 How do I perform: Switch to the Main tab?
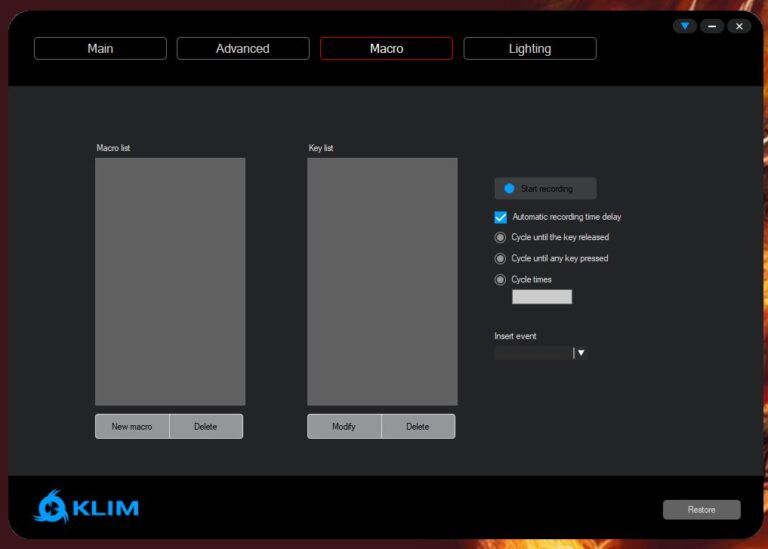(x=100, y=48)
